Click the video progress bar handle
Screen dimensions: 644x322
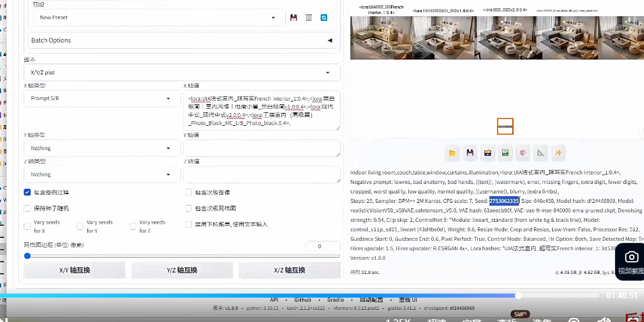tap(518, 296)
